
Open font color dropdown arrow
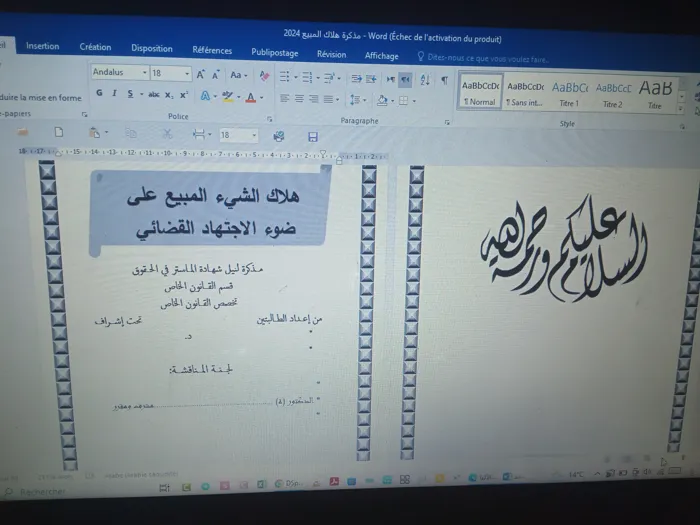coord(262,97)
